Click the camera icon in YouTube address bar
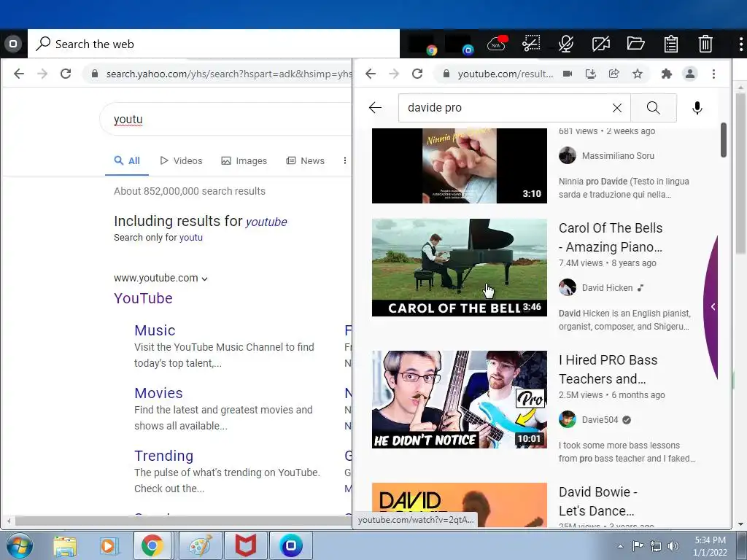This screenshot has height=560, width=747. (x=568, y=74)
